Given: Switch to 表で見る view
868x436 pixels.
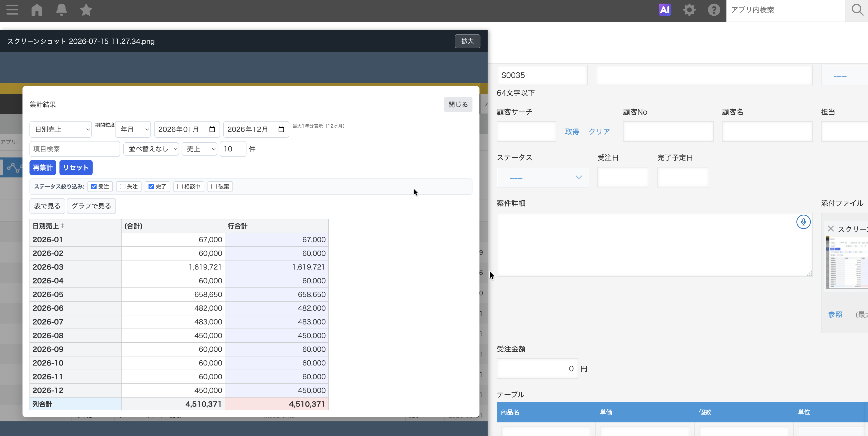Looking at the screenshot, I should click(47, 206).
